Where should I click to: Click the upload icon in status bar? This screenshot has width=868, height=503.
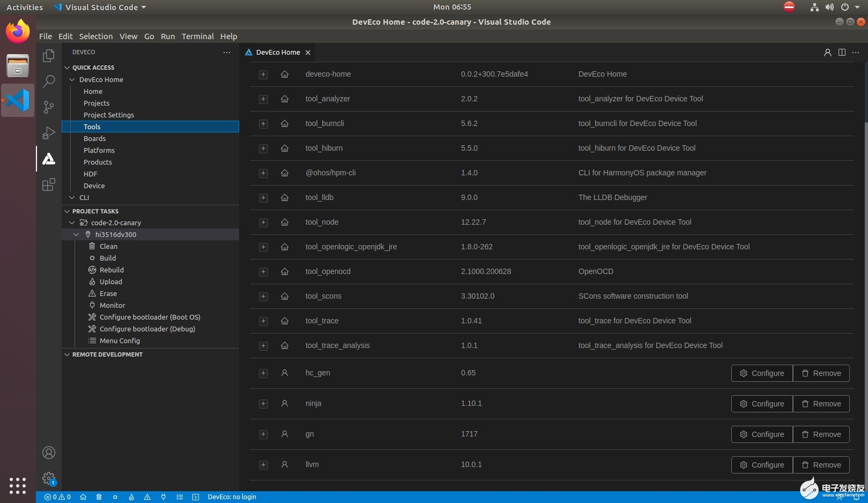tap(131, 497)
